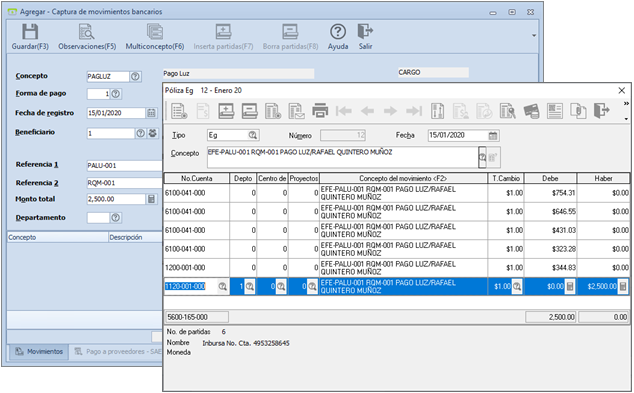This screenshot has width=634, height=393.
Task: Open lookup help next to Concepto PAGLUZ field
Action: (x=135, y=76)
